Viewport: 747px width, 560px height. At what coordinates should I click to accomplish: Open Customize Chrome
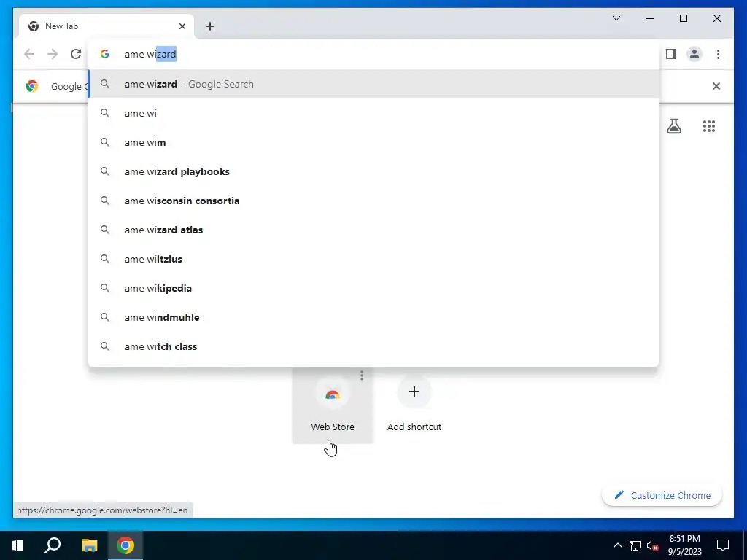[x=662, y=495]
